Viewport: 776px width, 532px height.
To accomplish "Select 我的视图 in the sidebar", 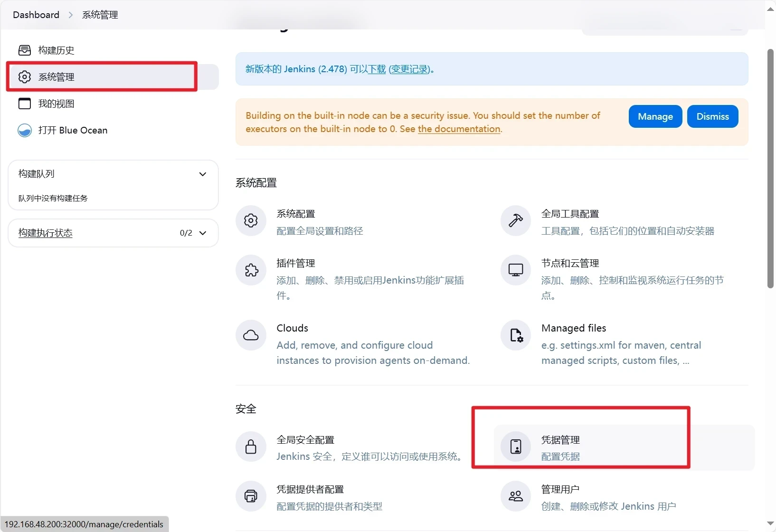I will click(56, 104).
